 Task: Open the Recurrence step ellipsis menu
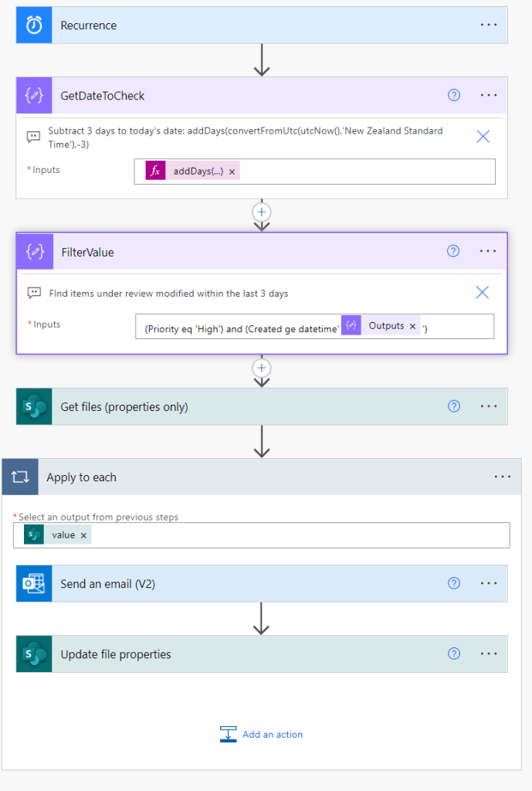[489, 25]
